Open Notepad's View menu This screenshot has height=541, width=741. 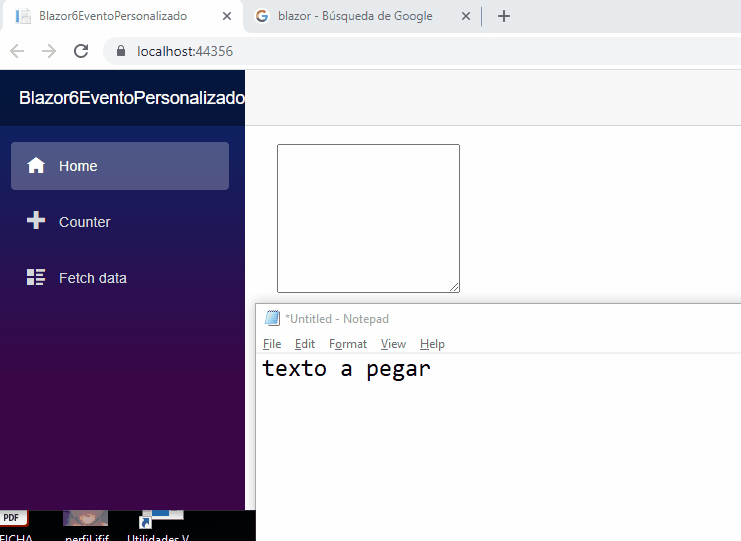[393, 344]
